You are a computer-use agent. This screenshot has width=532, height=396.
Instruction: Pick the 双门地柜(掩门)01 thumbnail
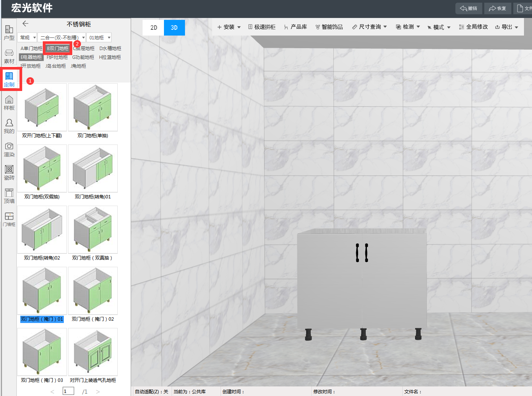[42, 291]
